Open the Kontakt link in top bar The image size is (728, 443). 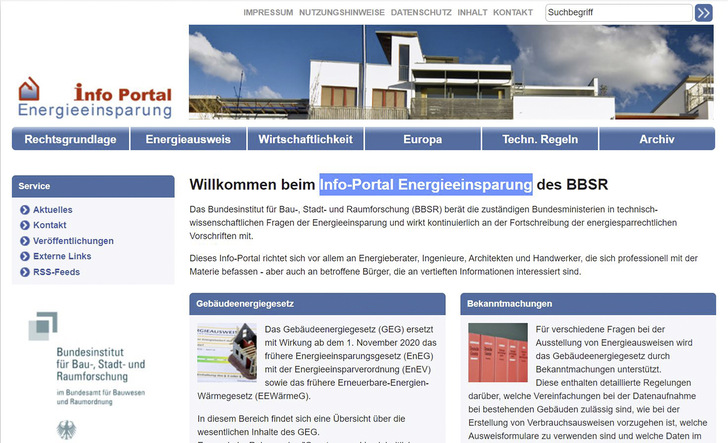(513, 13)
